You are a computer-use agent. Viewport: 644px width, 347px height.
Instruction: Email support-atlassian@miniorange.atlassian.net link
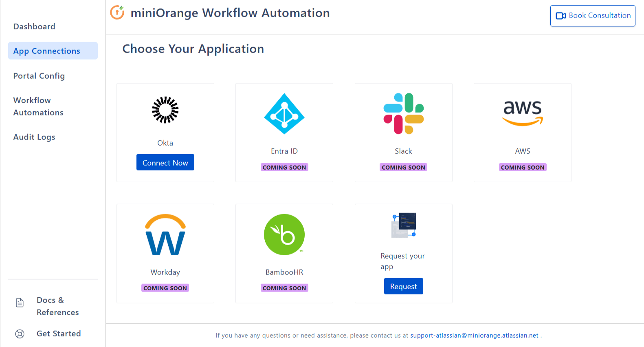474,335
